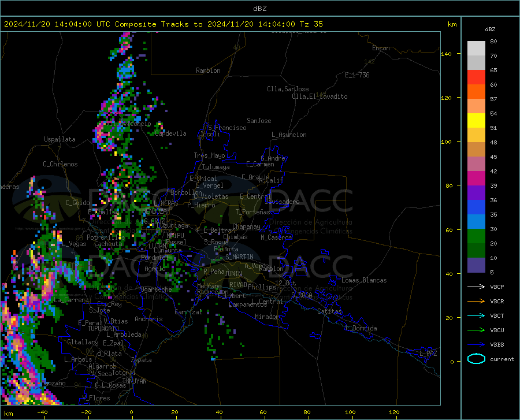Click the -40 km tick on bottom axis

[42, 412]
